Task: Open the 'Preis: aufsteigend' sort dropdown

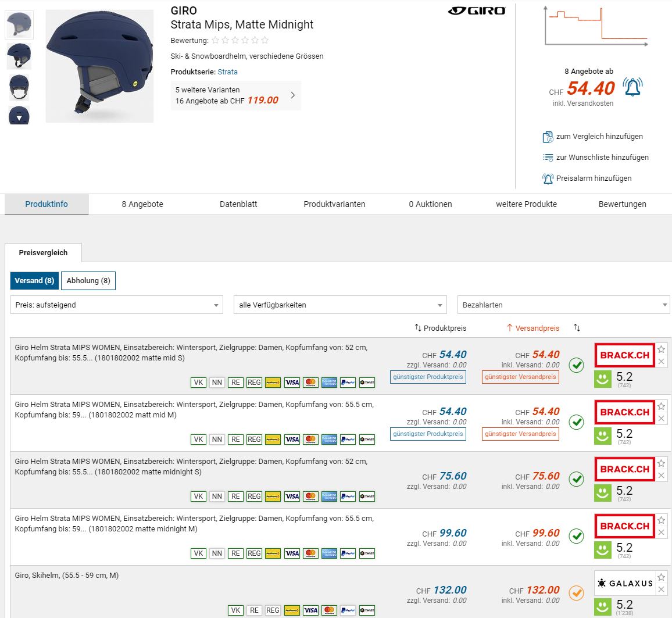Action: coord(116,305)
